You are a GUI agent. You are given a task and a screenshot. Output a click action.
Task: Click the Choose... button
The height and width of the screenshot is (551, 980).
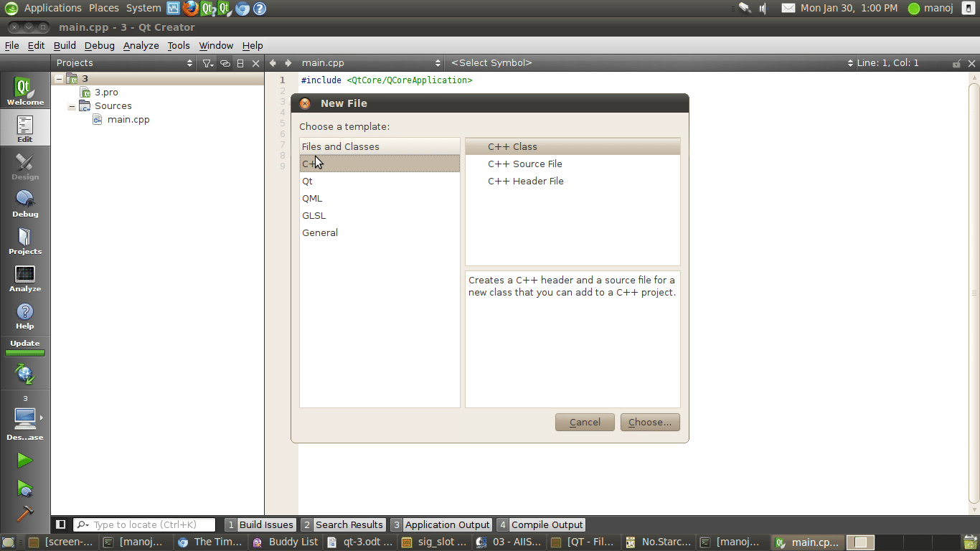pos(650,423)
